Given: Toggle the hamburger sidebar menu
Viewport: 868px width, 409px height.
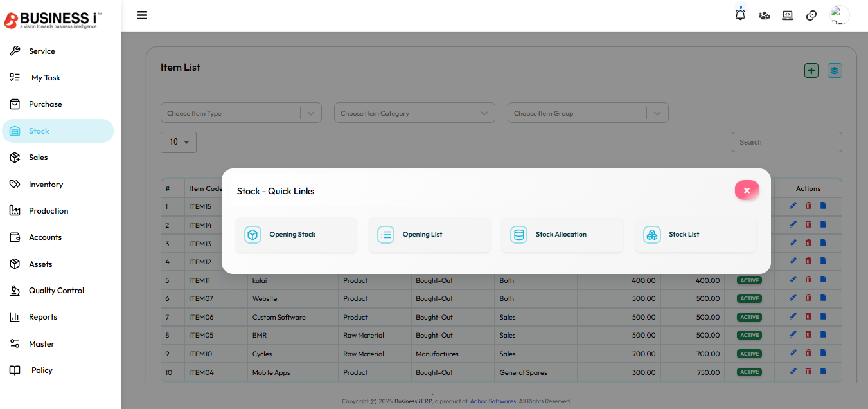Looking at the screenshot, I should click(143, 15).
